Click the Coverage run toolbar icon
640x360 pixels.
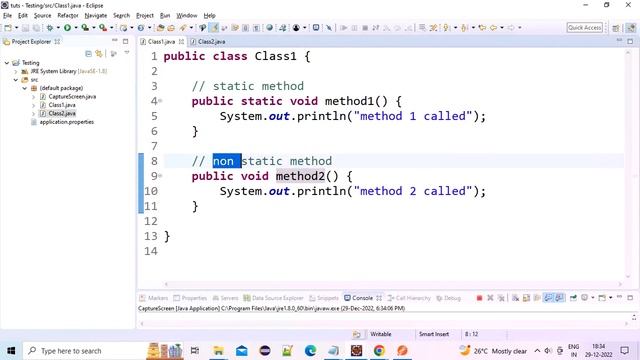[x=85, y=28]
